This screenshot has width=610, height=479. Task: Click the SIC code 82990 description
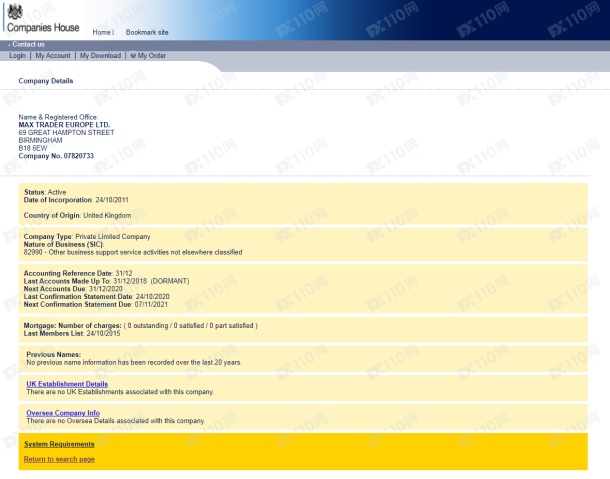pyautogui.click(x=132, y=252)
